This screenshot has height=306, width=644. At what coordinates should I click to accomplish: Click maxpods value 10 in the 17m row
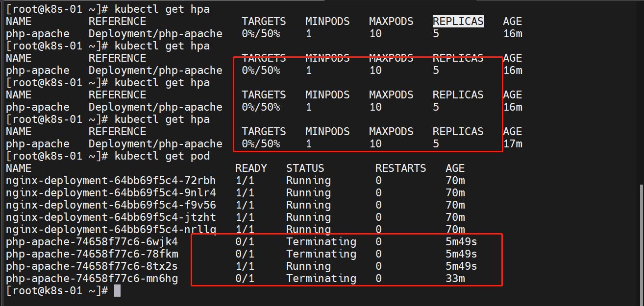click(375, 144)
